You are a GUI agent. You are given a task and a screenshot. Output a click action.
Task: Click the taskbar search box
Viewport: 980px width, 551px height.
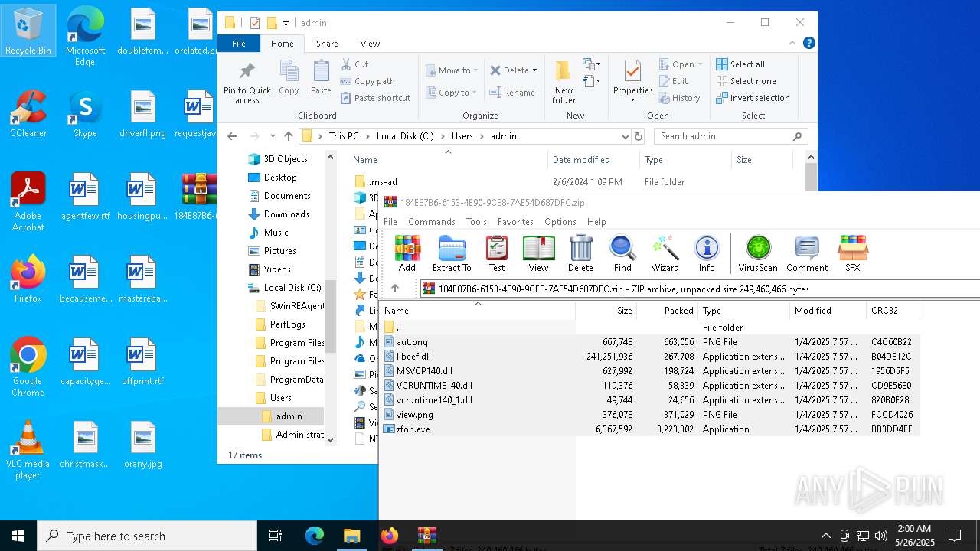point(147,536)
